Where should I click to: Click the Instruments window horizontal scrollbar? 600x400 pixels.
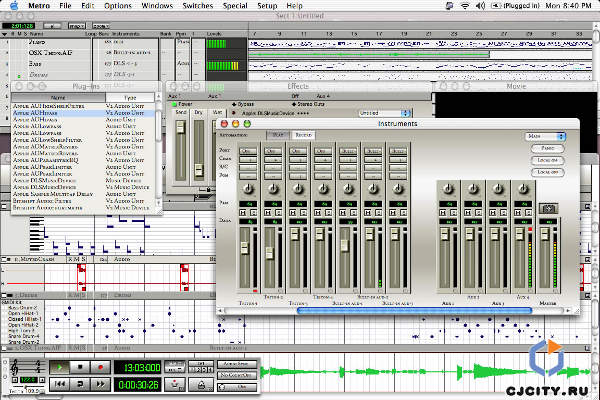(414, 310)
